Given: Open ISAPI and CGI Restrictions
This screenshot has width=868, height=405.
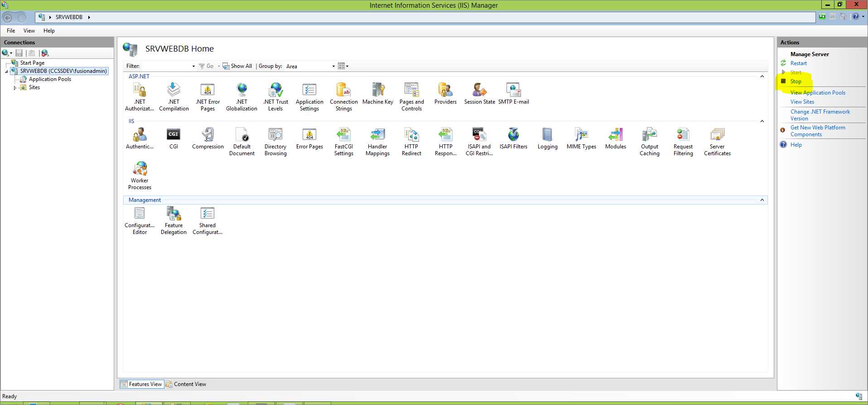Looking at the screenshot, I should pyautogui.click(x=479, y=142).
